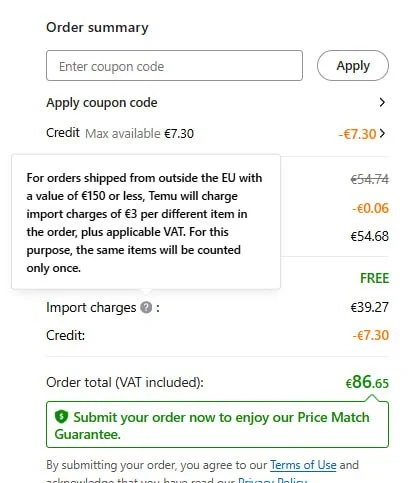The height and width of the screenshot is (483, 410).
Task: Click the Price Match Guarantee banner text
Action: coord(212,426)
